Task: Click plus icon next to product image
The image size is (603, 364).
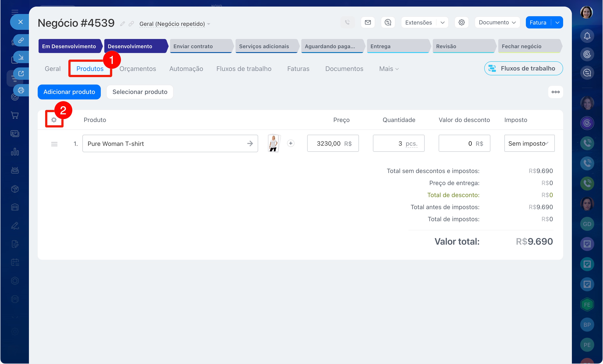Action: click(x=291, y=143)
